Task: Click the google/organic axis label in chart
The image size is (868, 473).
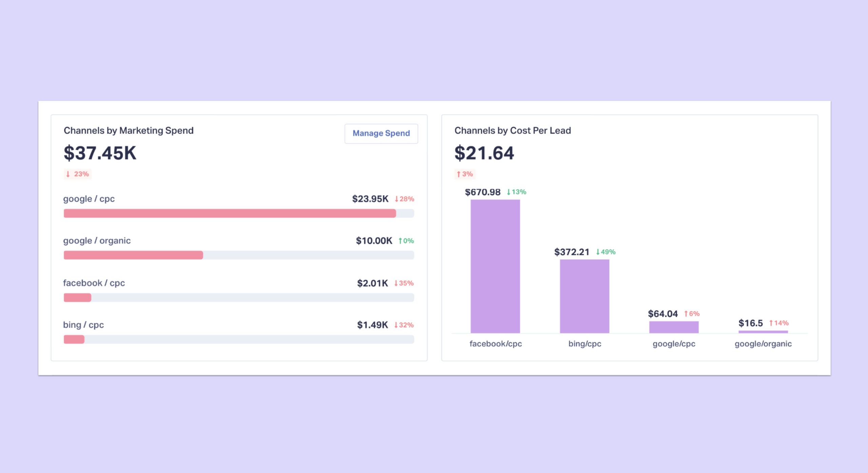Action: pos(763,344)
